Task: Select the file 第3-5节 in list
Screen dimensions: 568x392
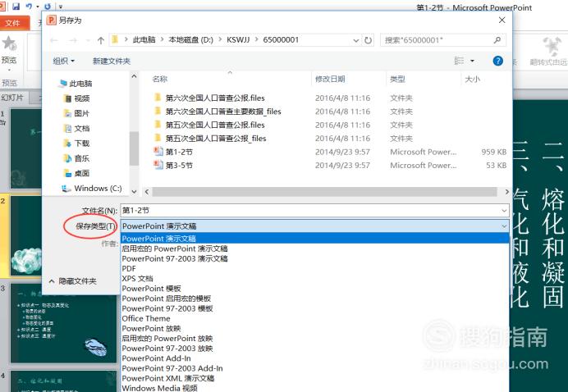Action: [179, 166]
